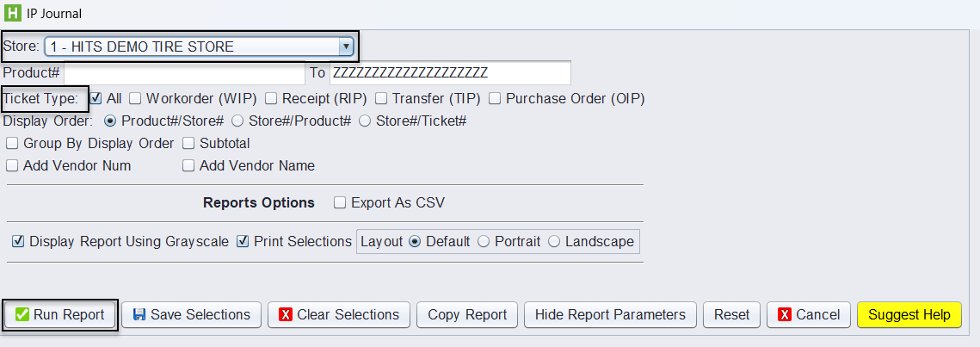Enable the Add Vendor Name checkbox

[188, 166]
